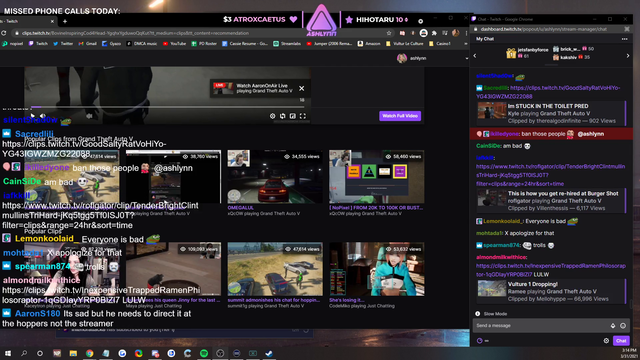Open chat settings gear icon

point(606,341)
